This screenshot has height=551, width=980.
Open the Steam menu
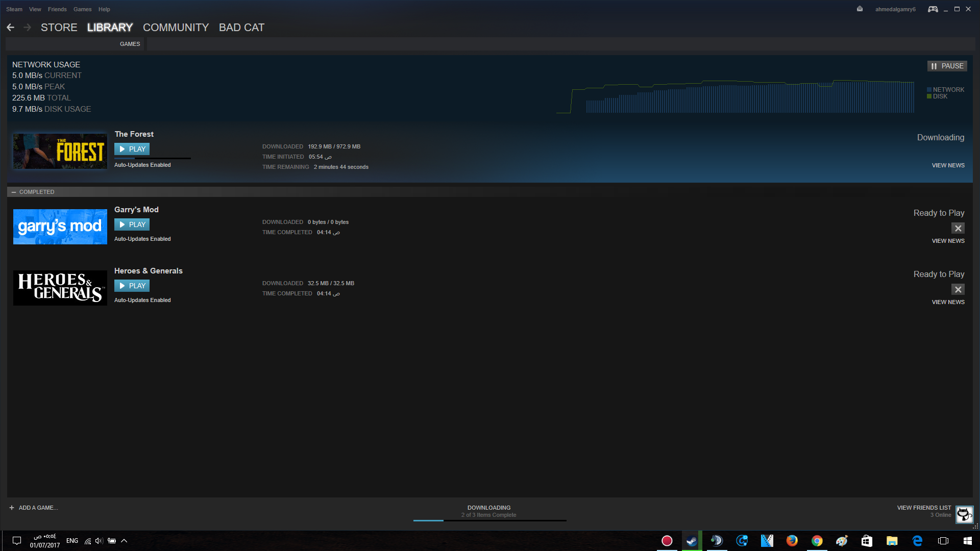(x=14, y=9)
